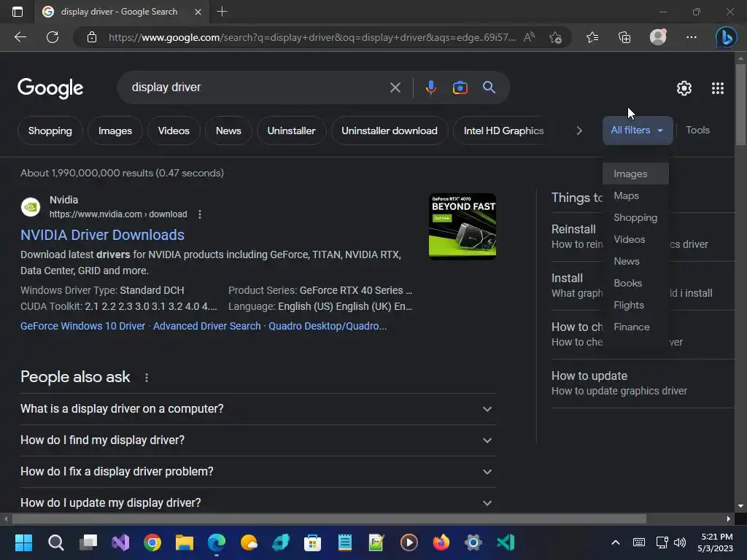Open Edge Collections button
The height and width of the screenshot is (560, 747).
coord(624,37)
